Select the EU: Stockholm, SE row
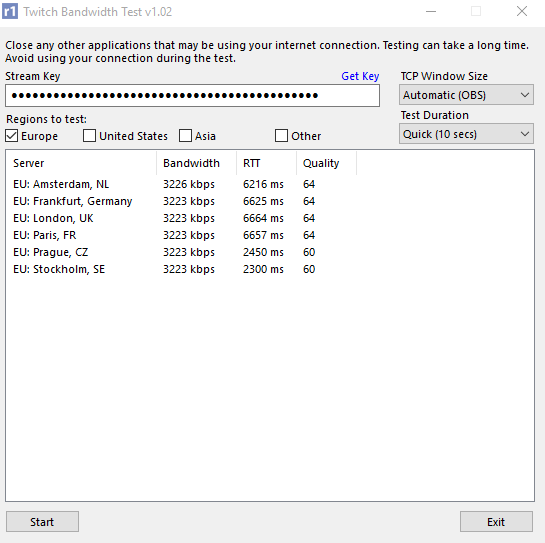 pos(181,269)
